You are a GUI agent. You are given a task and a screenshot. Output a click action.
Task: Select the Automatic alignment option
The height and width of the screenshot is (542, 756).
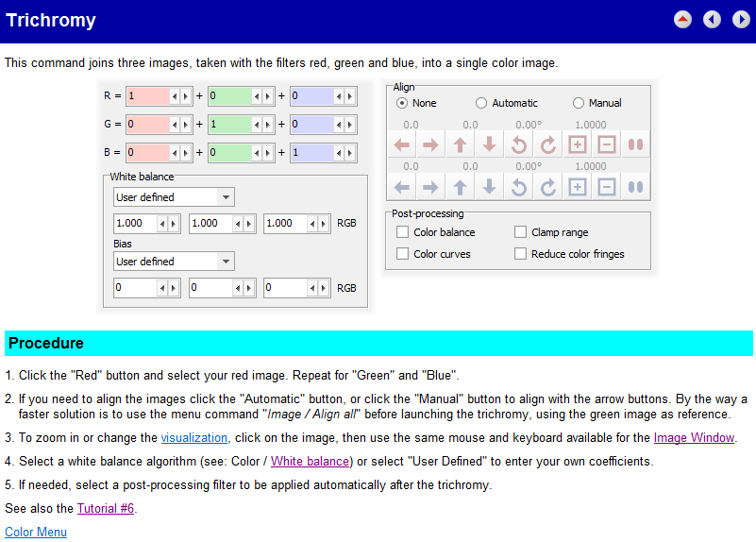click(480, 103)
